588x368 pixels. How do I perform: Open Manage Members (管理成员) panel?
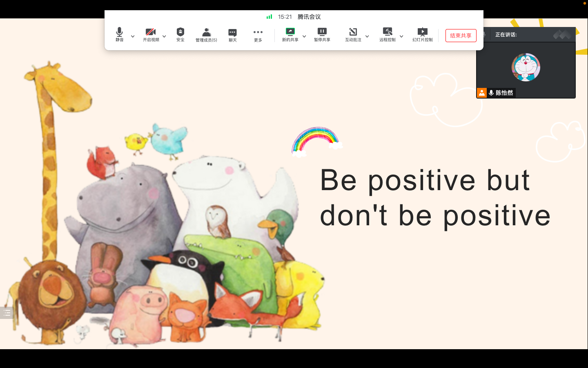coord(206,35)
